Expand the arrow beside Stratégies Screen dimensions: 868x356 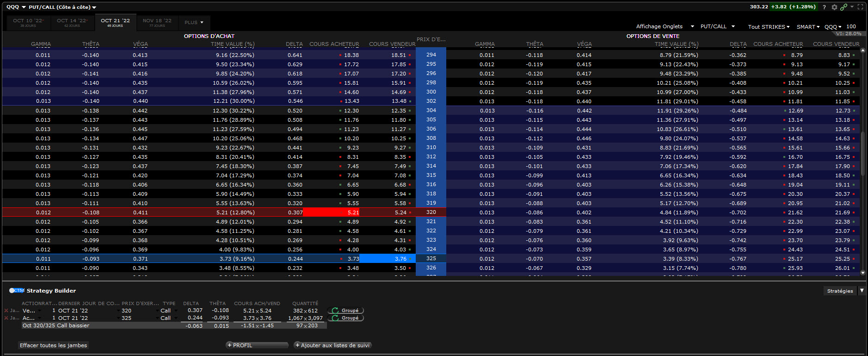point(862,291)
